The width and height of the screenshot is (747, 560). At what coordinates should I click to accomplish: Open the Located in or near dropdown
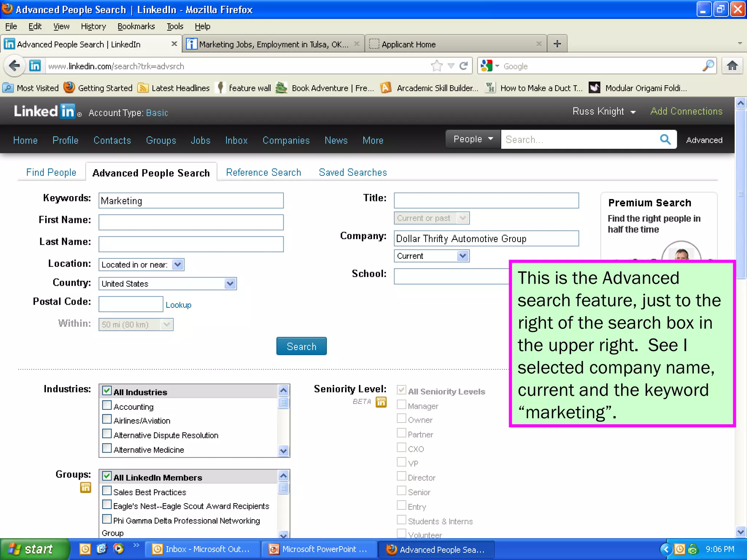click(x=142, y=265)
